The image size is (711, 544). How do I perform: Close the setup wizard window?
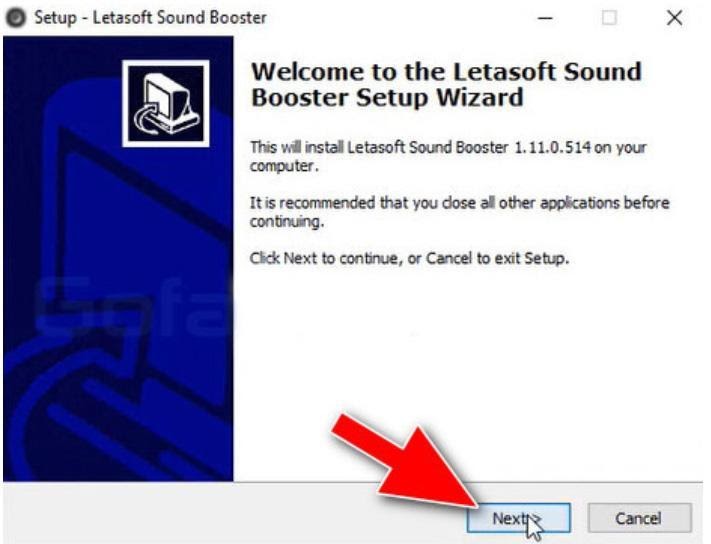pyautogui.click(x=674, y=18)
